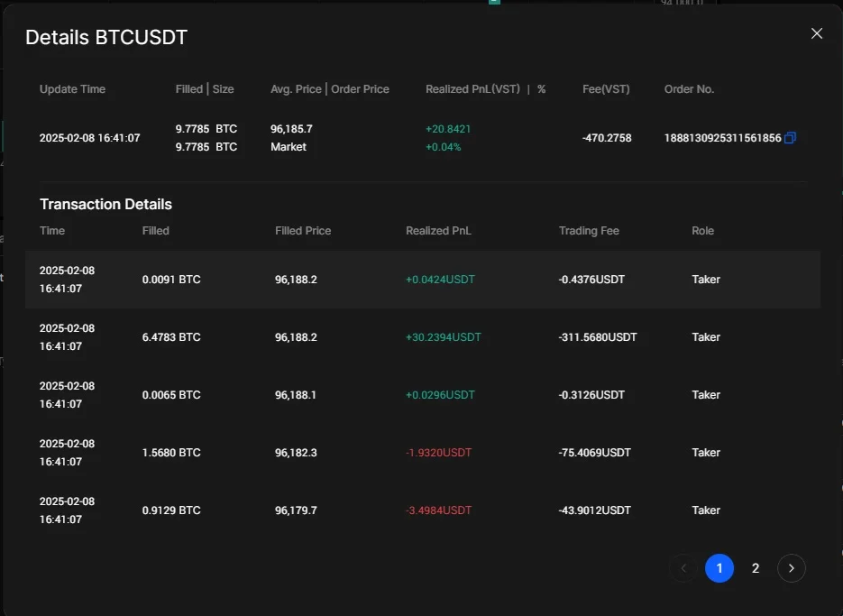This screenshot has height=616, width=843.
Task: Click trading fee -0.3126USDT
Action: point(592,395)
